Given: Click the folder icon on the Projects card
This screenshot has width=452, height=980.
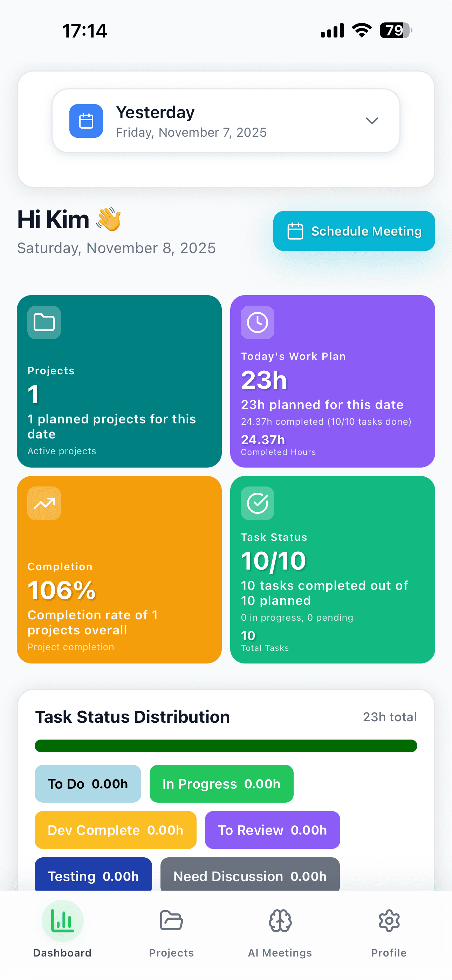Looking at the screenshot, I should (x=43, y=322).
